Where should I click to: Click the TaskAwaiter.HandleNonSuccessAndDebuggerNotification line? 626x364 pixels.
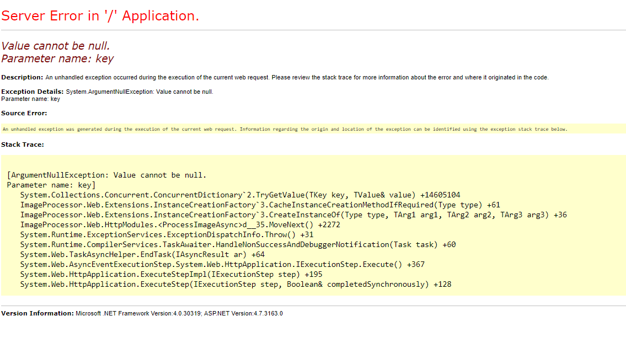(238, 245)
